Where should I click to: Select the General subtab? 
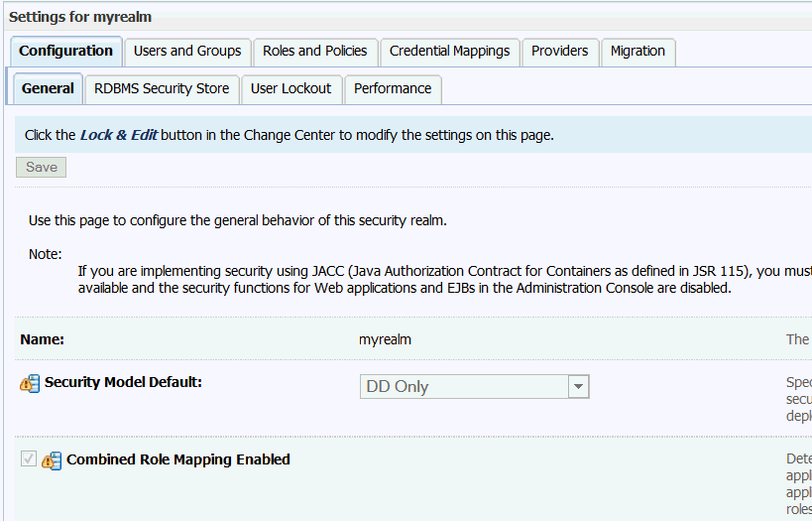click(48, 88)
